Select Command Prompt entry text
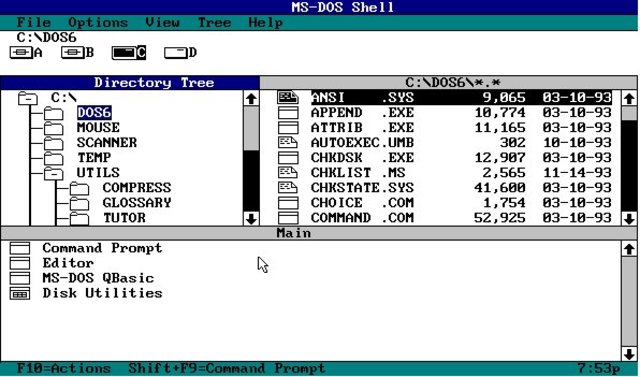This screenshot has width=640, height=377. tap(102, 248)
